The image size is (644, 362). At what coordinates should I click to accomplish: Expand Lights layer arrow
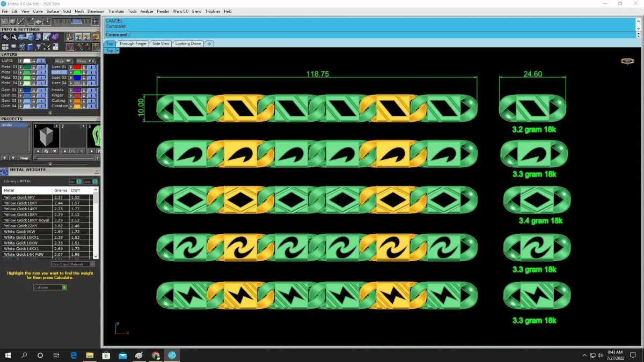tap(21, 61)
